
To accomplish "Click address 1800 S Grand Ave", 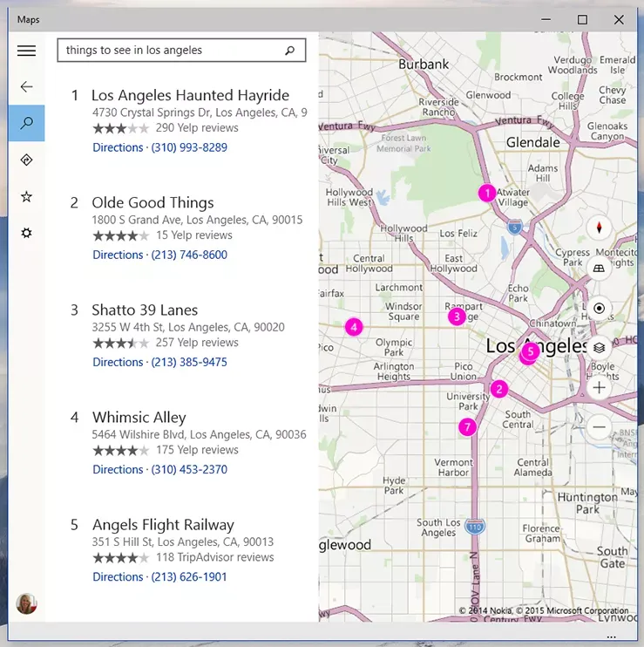I will point(197,220).
